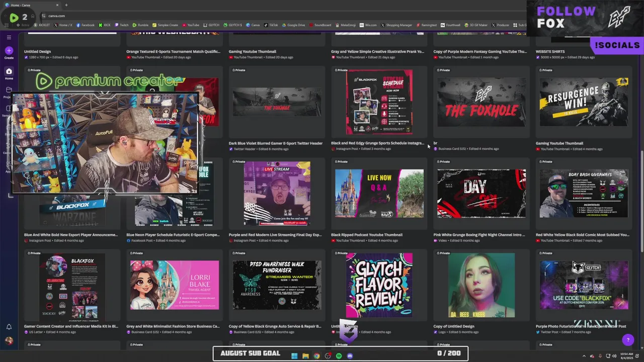
Task: Open the Projects folder sidebar icon
Action: tap(9, 91)
